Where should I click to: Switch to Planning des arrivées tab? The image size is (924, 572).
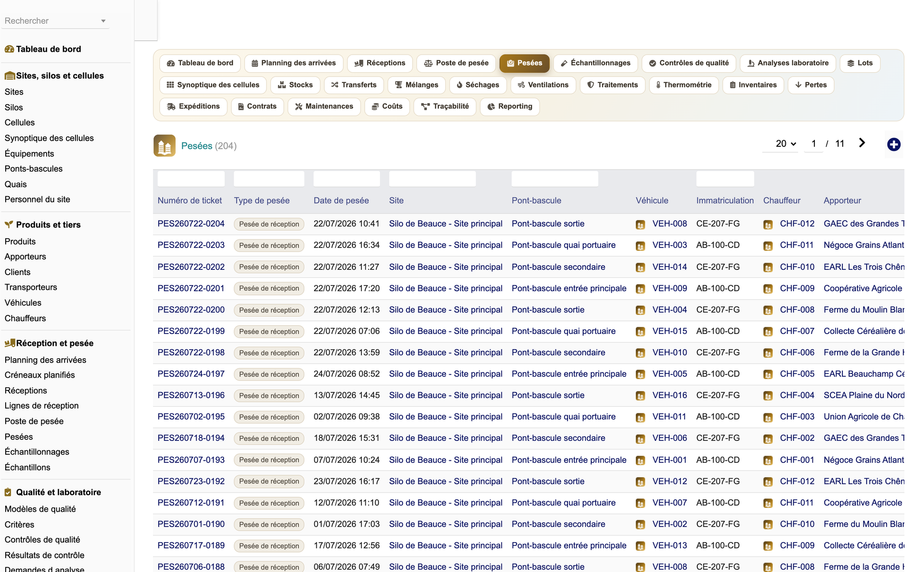[293, 63]
